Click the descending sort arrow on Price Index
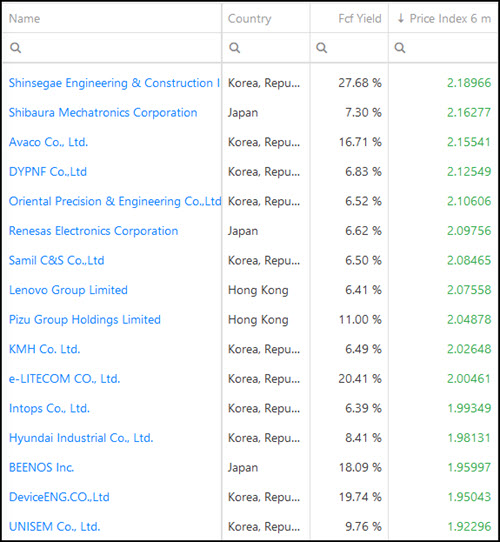Viewport: 500px width, 542px height. tap(401, 18)
